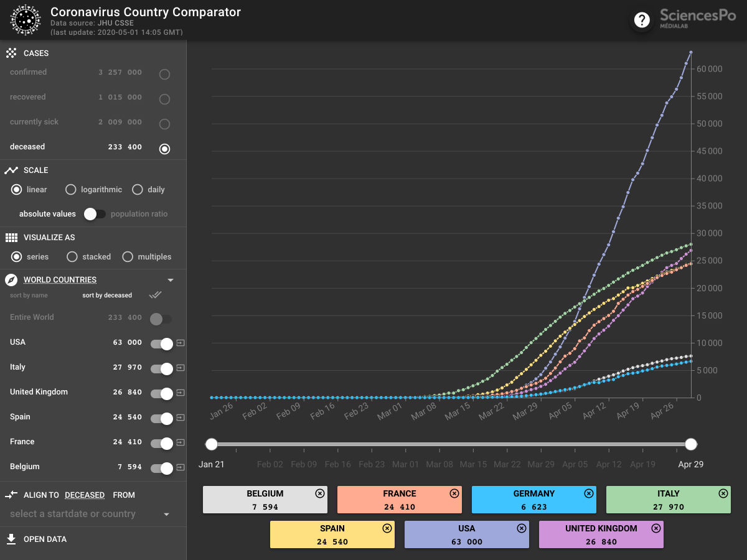Select the series visualization option

click(17, 257)
